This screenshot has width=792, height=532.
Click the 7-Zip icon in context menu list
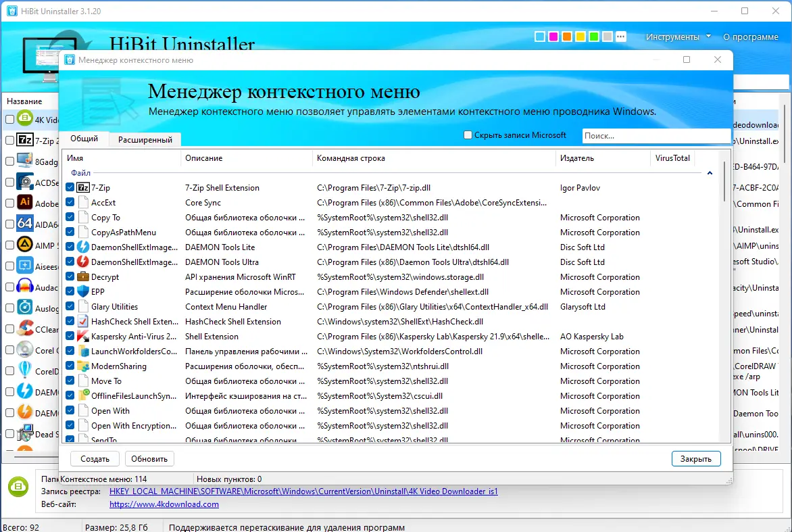pyautogui.click(x=83, y=187)
